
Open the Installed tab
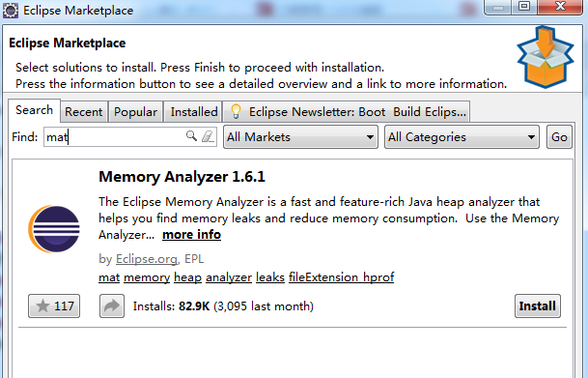193,112
